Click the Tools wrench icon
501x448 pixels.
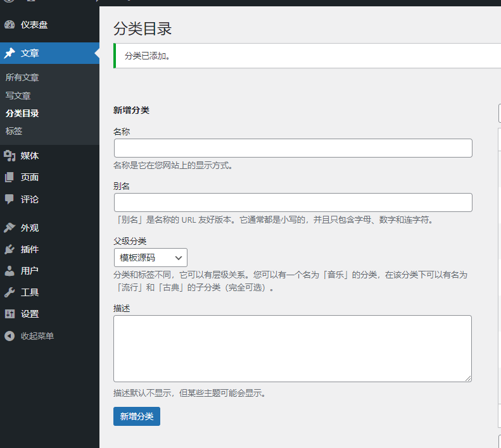10,292
